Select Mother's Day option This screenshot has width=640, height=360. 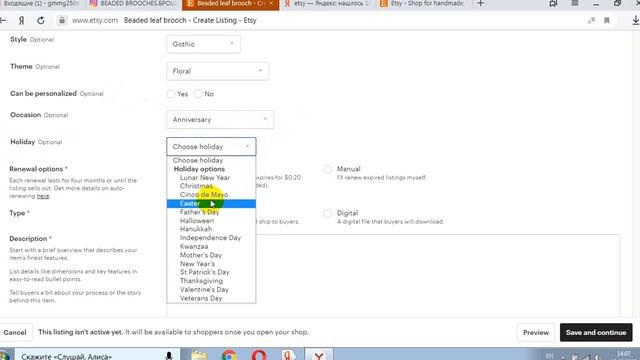(x=211, y=255)
